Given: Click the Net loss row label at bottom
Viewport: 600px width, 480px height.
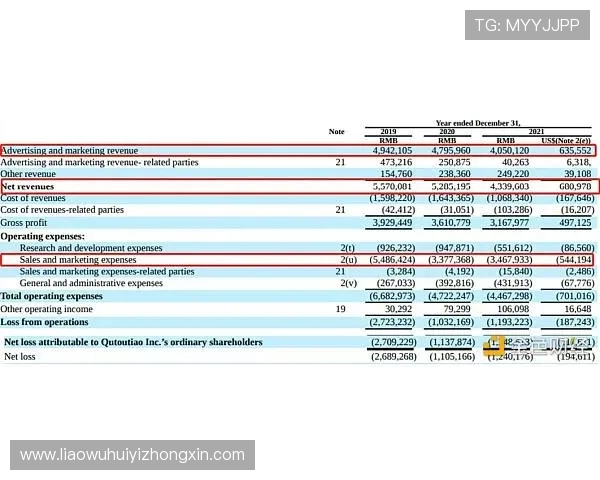Looking at the screenshot, I should point(20,356).
